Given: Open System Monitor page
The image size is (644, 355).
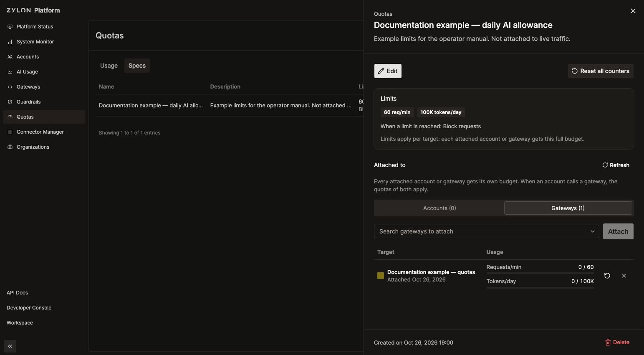Looking at the screenshot, I should (44, 42).
